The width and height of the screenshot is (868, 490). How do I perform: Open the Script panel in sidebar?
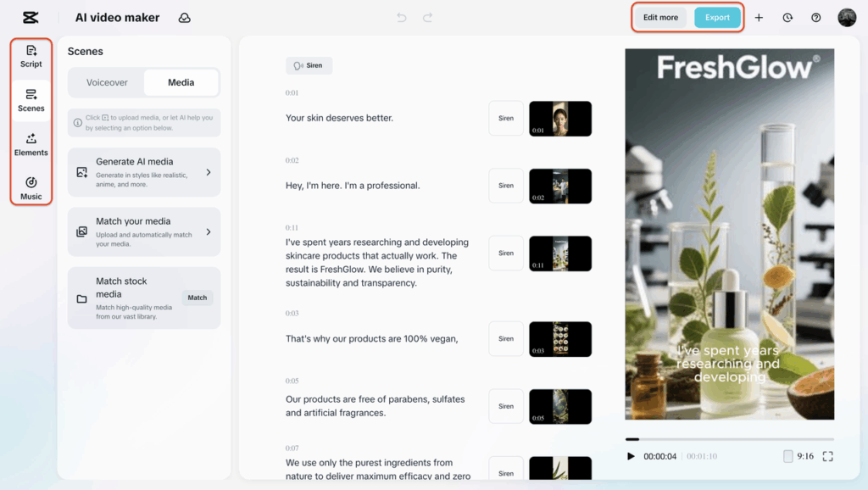coord(31,57)
